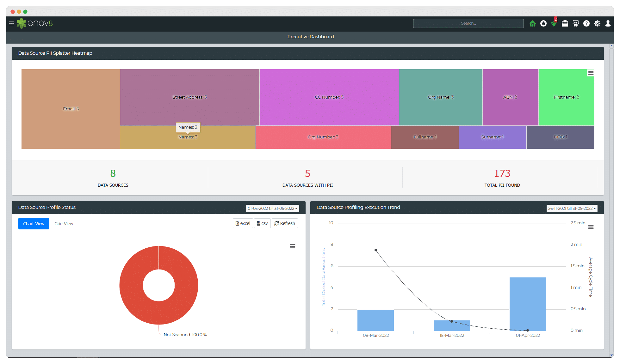Open execution trend chart context menu
Viewport: 620px width, 364px height.
coord(591,227)
